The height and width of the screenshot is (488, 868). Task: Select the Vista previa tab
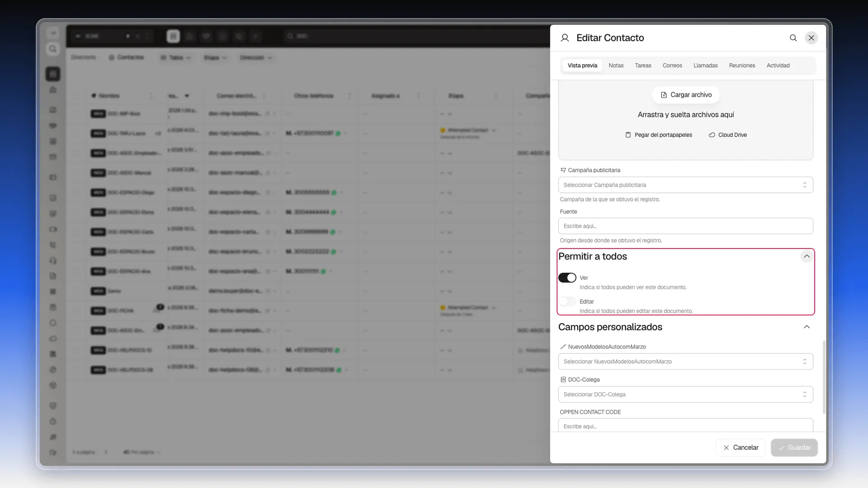click(582, 66)
